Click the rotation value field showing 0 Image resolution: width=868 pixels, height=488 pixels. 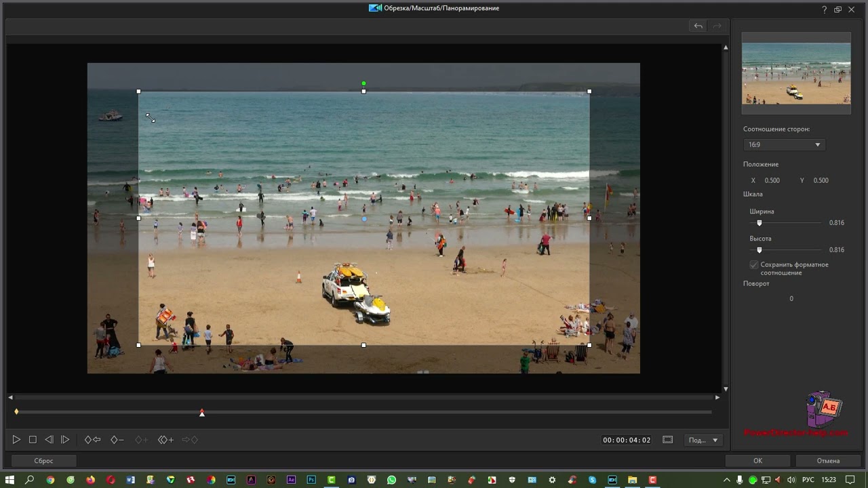(x=791, y=298)
